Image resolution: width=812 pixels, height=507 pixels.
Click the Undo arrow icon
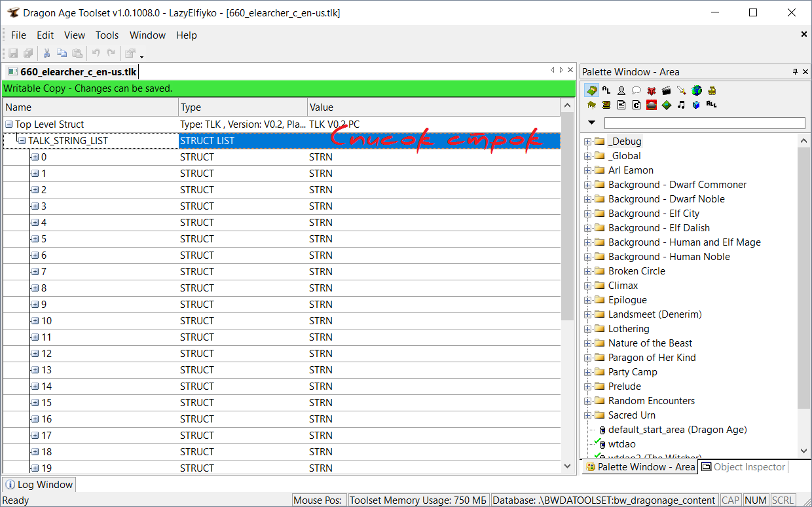pyautogui.click(x=96, y=54)
